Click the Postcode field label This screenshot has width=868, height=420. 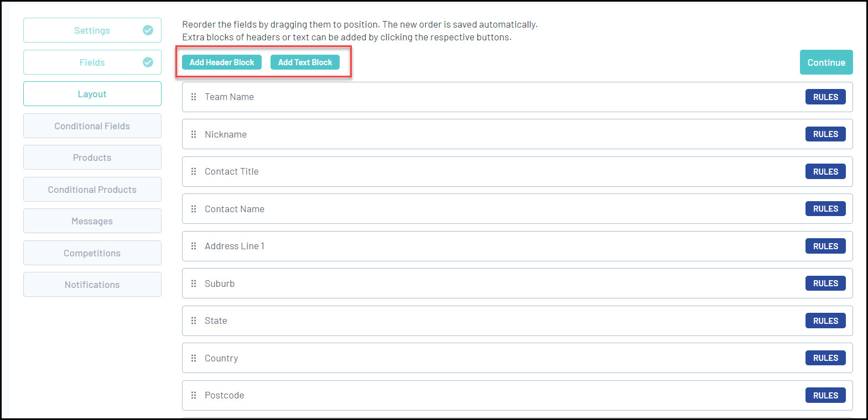coord(224,395)
